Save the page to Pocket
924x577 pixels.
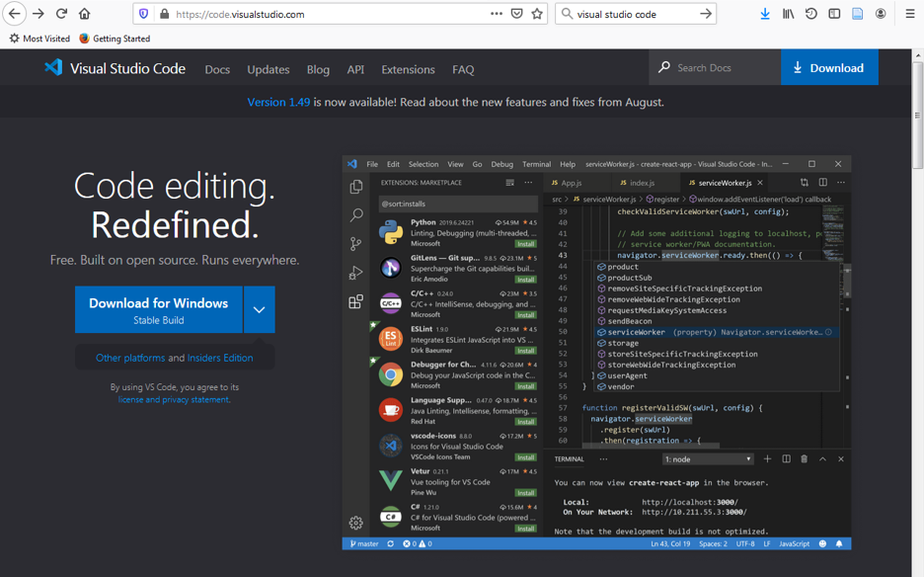pos(517,14)
